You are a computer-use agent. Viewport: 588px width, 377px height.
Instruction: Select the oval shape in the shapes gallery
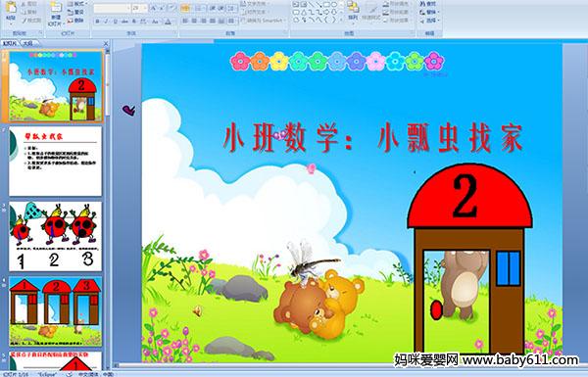click(x=334, y=4)
